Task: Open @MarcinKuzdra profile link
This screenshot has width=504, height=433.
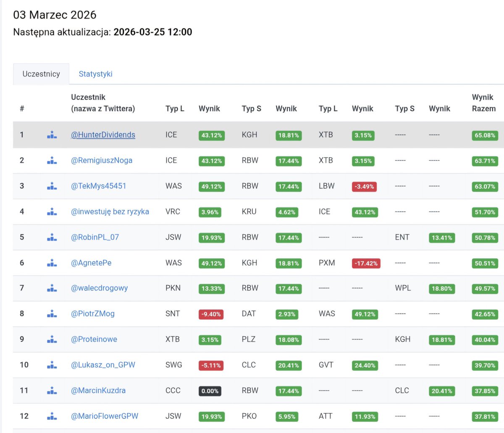Action: 98,390
